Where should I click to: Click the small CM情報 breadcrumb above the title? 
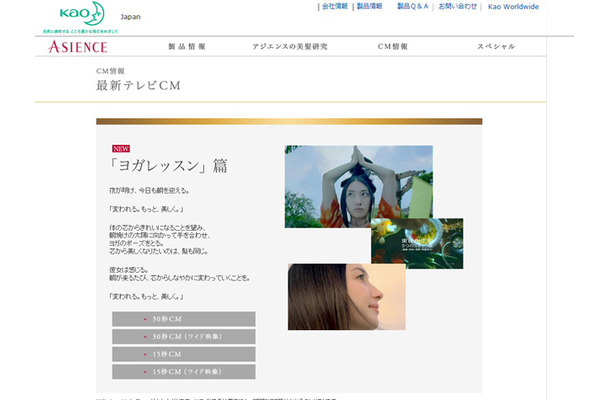[110, 71]
